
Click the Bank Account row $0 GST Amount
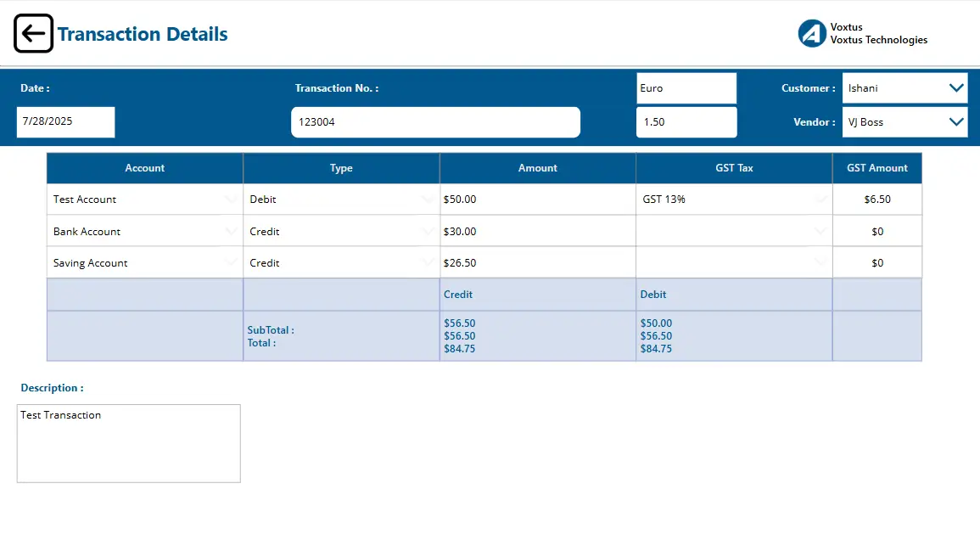[x=876, y=232]
